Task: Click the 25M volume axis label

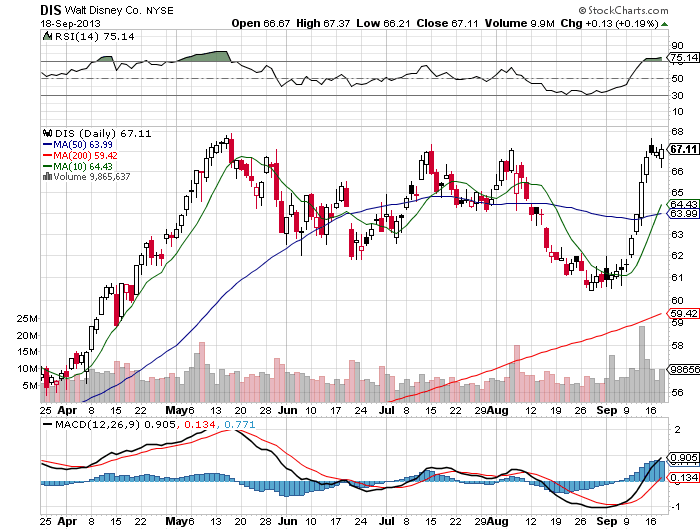Action: pos(27,319)
